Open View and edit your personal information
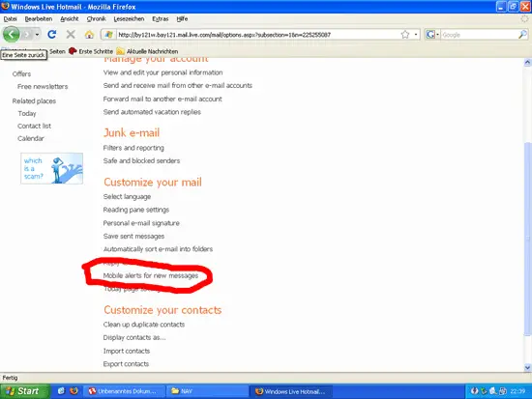This screenshot has width=532, height=399. 163,72
